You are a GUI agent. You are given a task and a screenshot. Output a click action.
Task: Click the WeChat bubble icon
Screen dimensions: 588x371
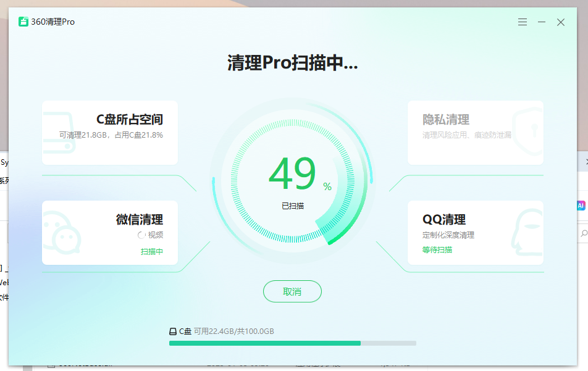point(62,233)
